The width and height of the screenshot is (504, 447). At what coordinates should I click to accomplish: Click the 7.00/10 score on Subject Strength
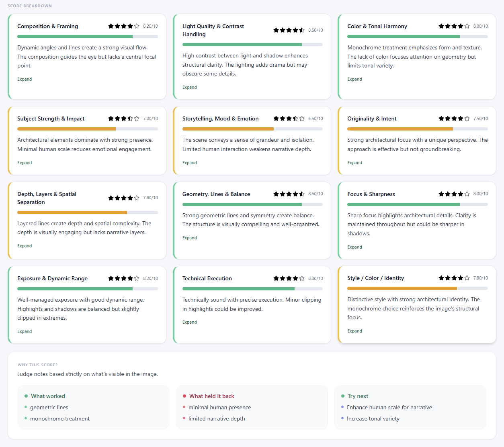coord(150,118)
